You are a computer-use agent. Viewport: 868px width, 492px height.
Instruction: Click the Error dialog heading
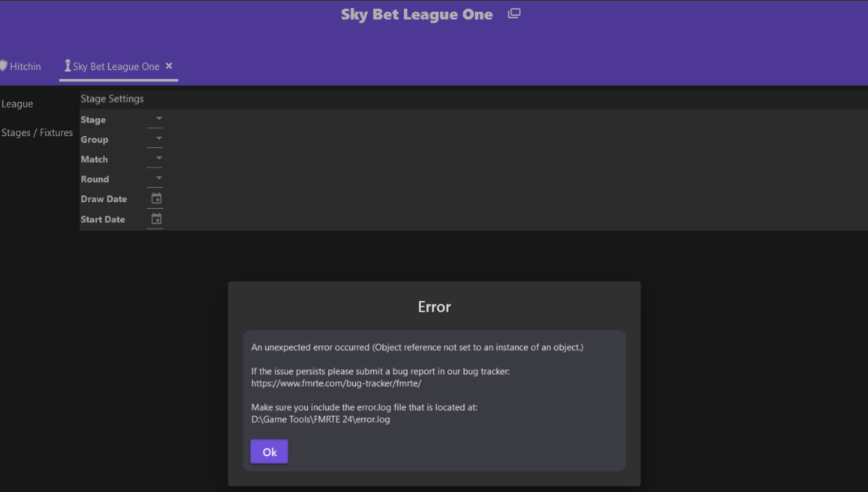coord(435,307)
